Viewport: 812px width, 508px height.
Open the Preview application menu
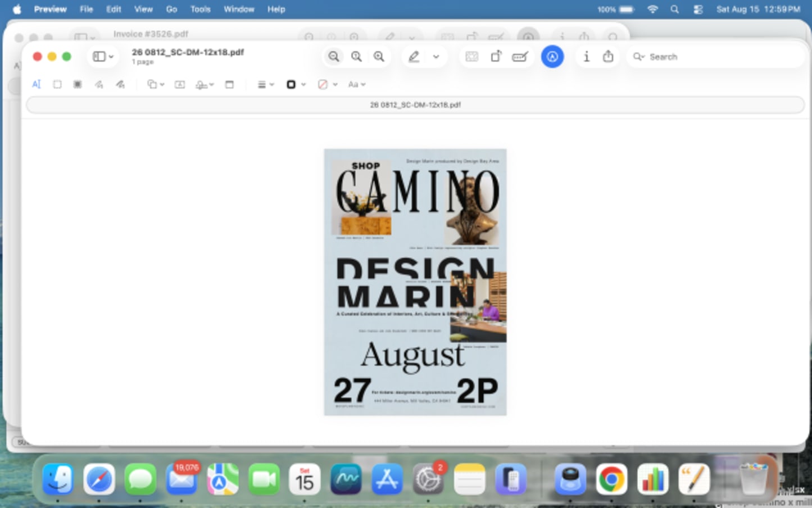pos(50,9)
